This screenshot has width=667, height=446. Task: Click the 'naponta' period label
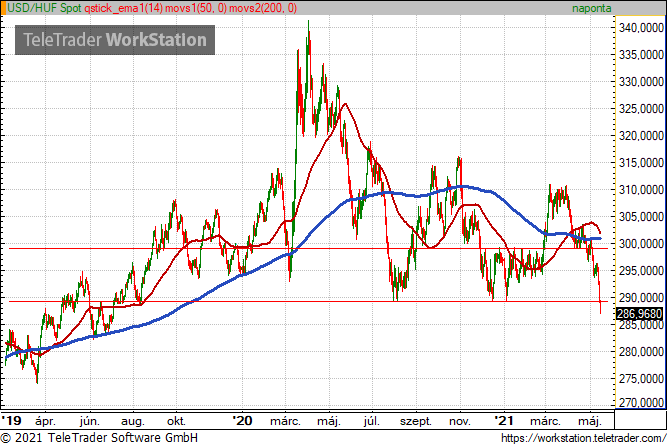click(x=591, y=8)
